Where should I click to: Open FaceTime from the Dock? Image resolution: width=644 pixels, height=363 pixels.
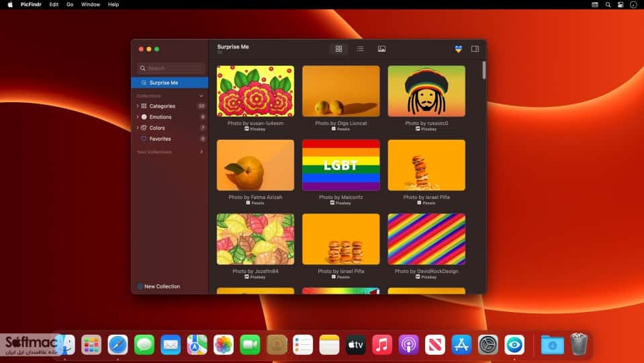click(250, 345)
